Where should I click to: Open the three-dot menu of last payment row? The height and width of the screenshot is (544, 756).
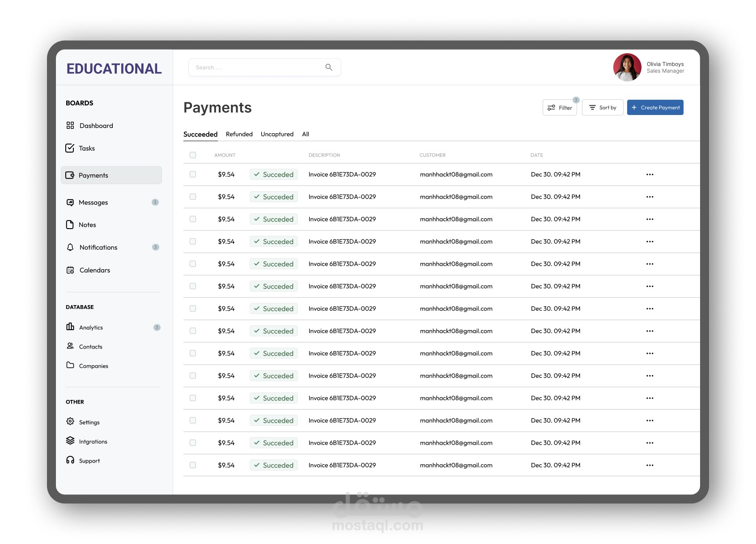click(x=650, y=465)
